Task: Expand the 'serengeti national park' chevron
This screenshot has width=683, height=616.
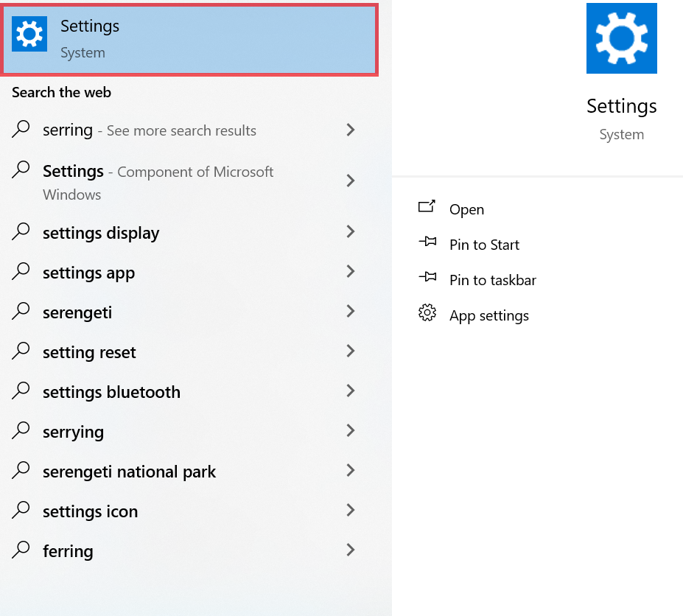Action: [351, 470]
